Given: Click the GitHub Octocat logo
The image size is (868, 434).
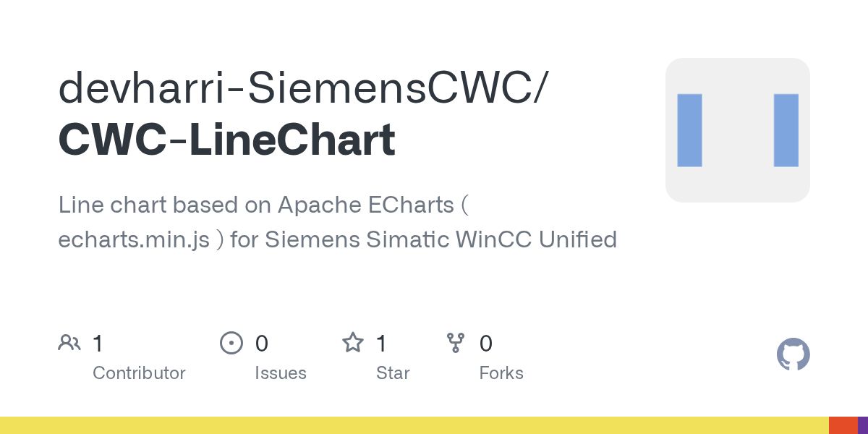Looking at the screenshot, I should (x=793, y=355).
